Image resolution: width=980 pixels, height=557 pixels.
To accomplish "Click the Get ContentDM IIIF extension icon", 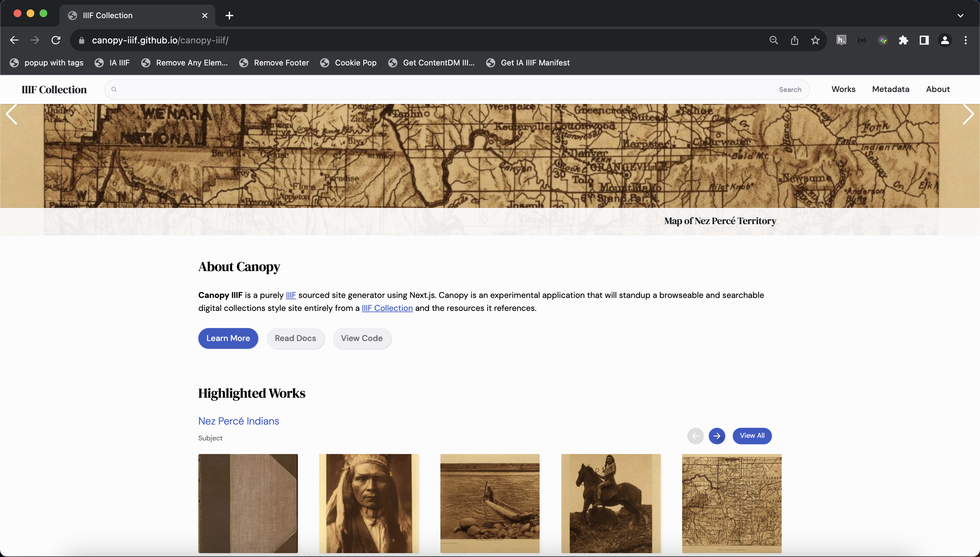I will [392, 63].
